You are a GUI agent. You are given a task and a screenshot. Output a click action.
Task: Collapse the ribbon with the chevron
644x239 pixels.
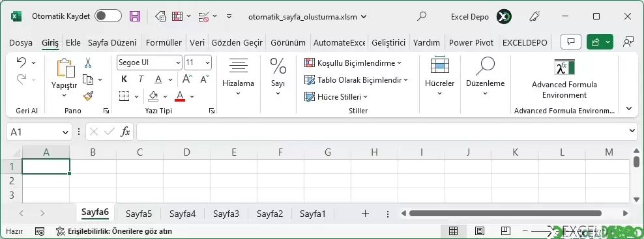629,109
